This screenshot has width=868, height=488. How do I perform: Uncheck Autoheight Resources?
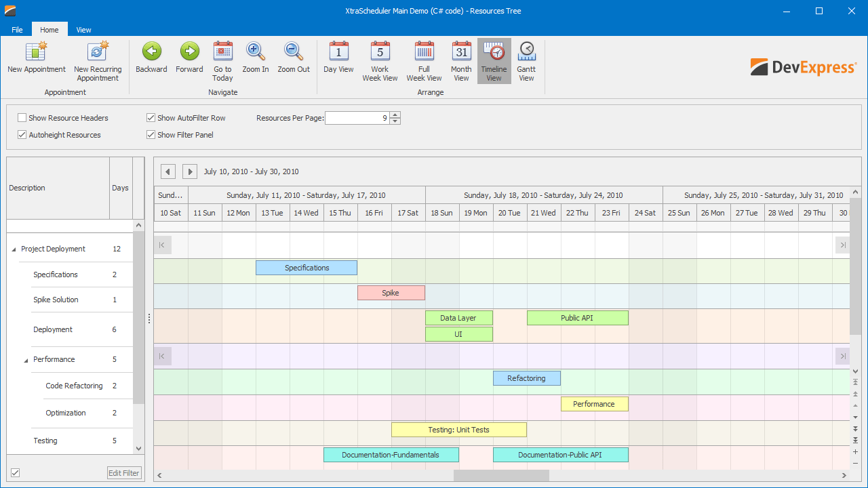[x=22, y=135]
